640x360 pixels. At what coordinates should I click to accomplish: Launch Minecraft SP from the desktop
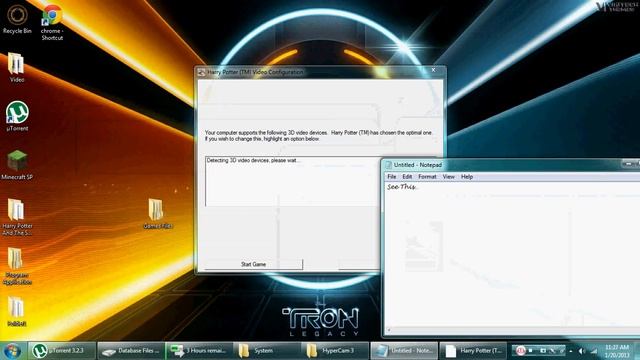click(17, 165)
